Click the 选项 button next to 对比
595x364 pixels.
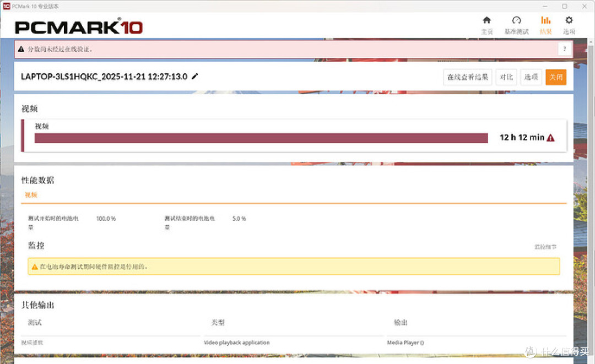pos(531,77)
